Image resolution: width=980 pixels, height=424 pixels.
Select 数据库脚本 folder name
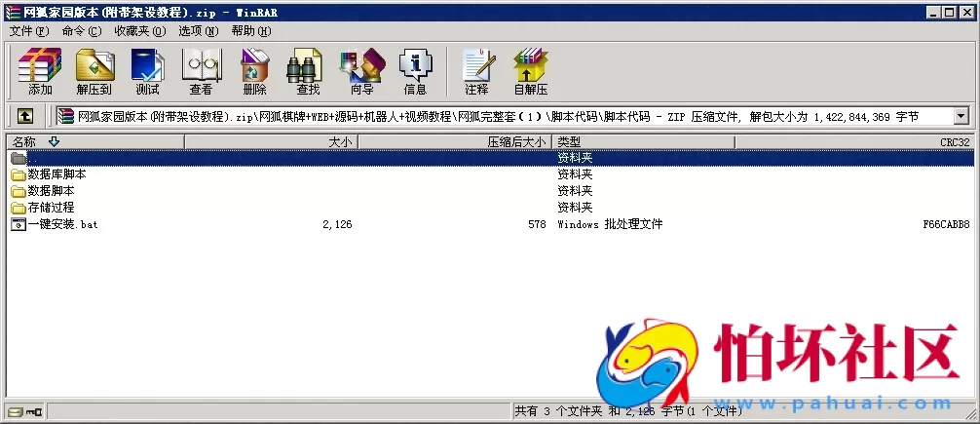point(57,174)
